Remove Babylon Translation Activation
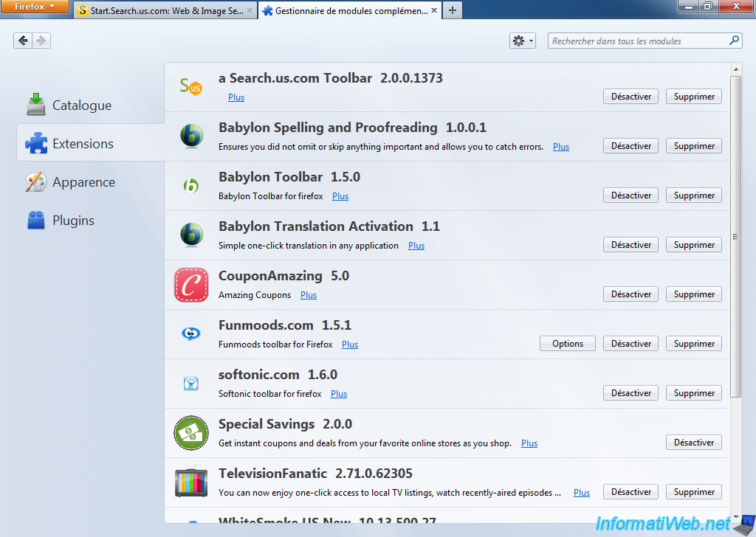Image resolution: width=756 pixels, height=537 pixels. pos(694,245)
